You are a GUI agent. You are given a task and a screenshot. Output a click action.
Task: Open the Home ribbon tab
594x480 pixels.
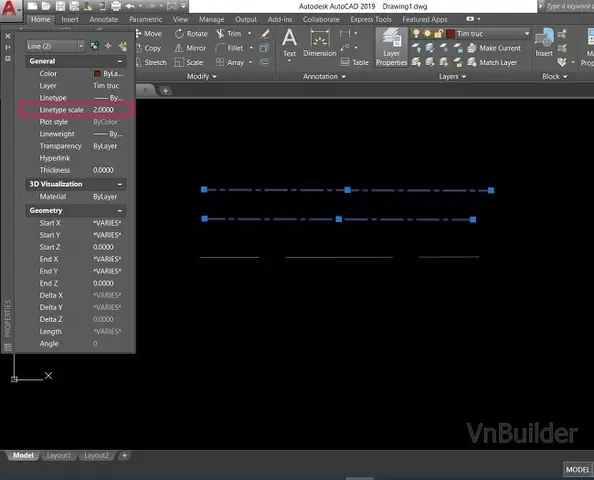[41, 19]
